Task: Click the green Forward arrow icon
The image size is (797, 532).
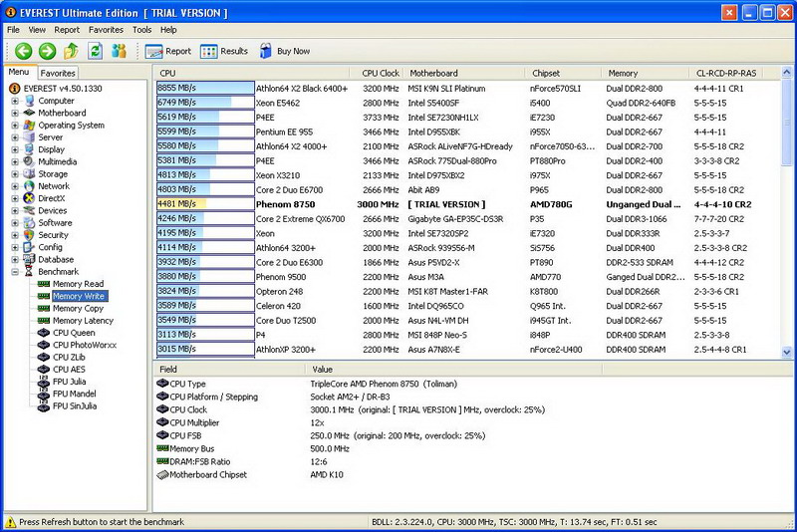Action: coord(47,51)
